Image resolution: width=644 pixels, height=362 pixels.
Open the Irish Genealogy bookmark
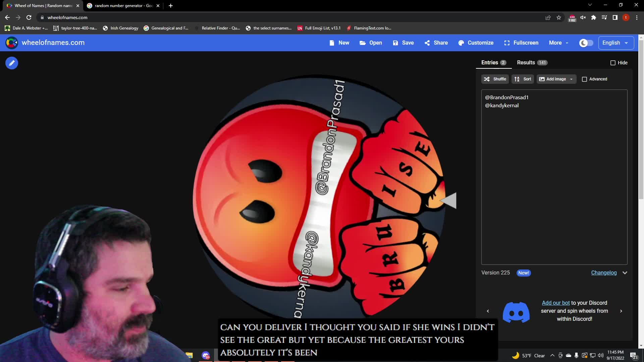[121, 28]
